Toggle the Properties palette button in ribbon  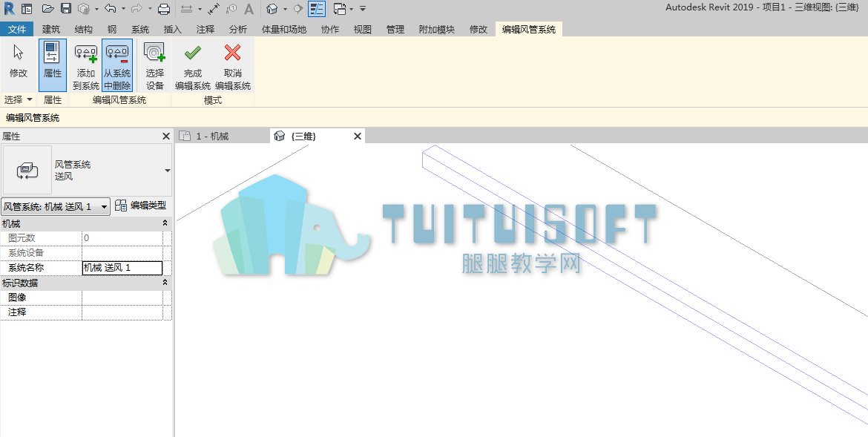(x=53, y=65)
